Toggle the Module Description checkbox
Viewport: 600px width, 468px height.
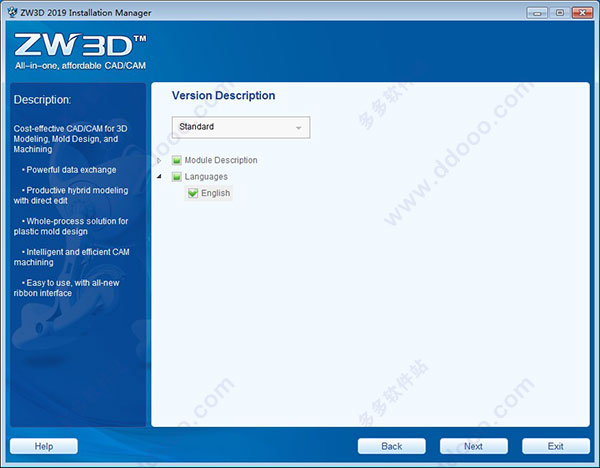(x=176, y=160)
